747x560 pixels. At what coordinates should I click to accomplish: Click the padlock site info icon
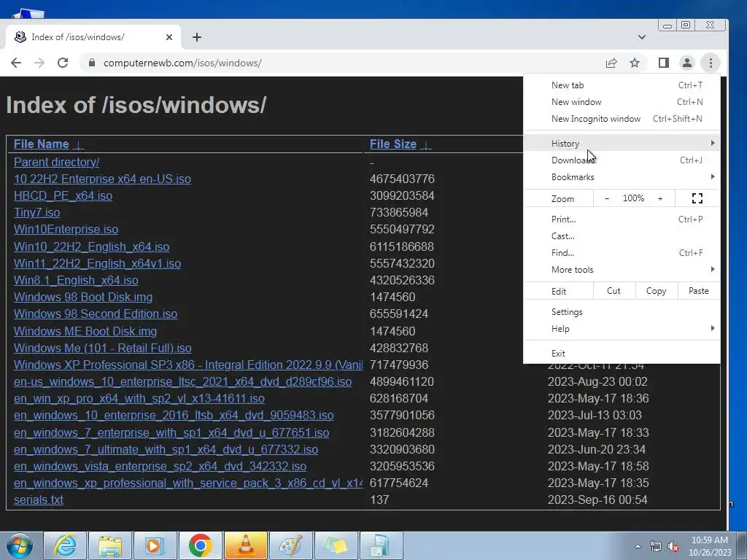click(x=91, y=63)
